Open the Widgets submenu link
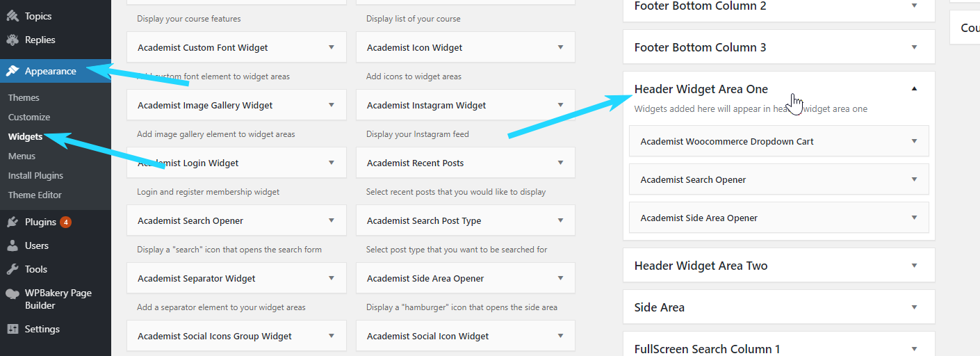This screenshot has height=356, width=980. (25, 136)
